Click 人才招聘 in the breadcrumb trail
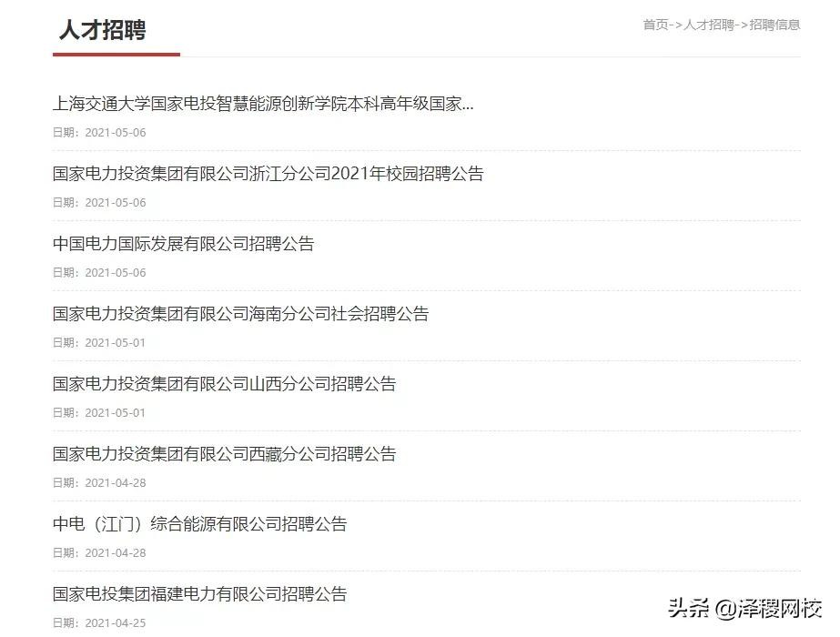This screenshot has height=637, width=840. (x=709, y=25)
